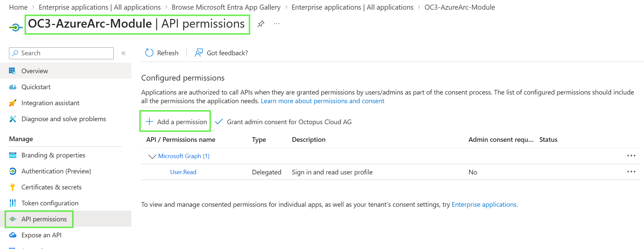
Task: Select API permissions in the sidebar
Action: tap(66, 219)
